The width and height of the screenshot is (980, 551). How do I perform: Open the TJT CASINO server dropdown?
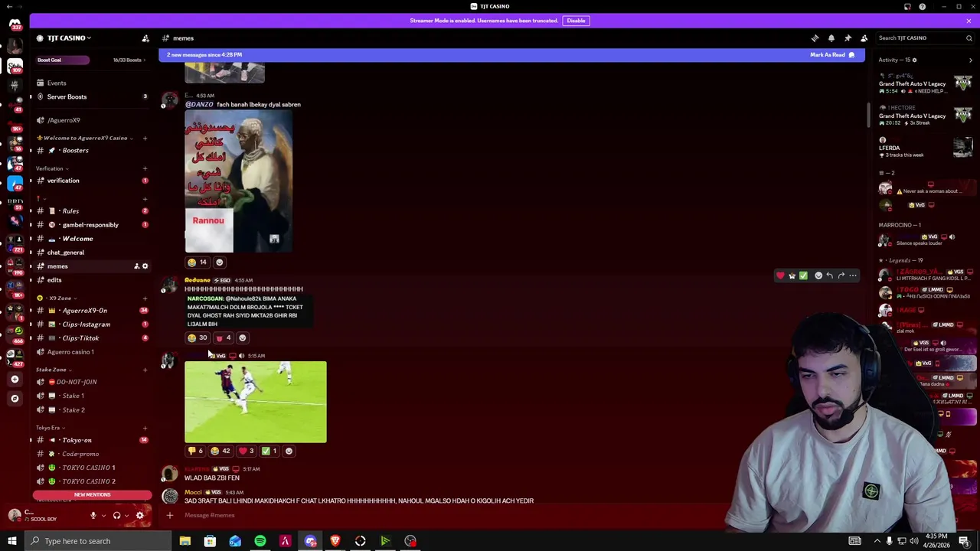69,38
